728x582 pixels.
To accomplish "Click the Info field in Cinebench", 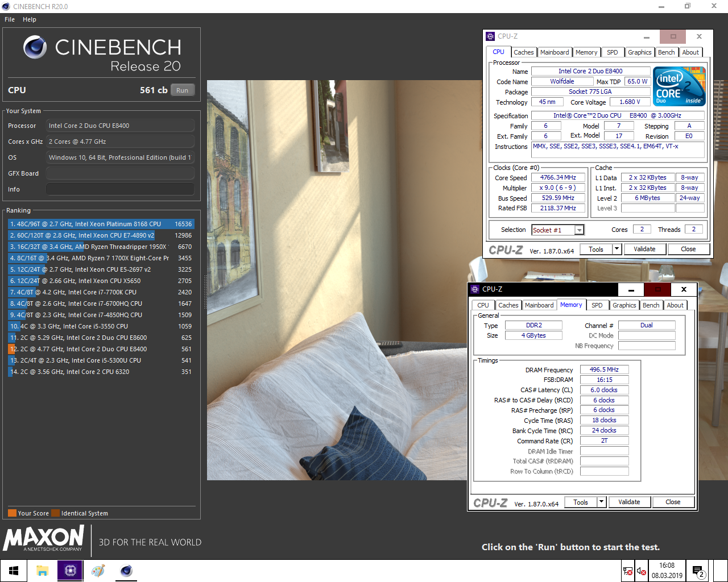I will [120, 189].
